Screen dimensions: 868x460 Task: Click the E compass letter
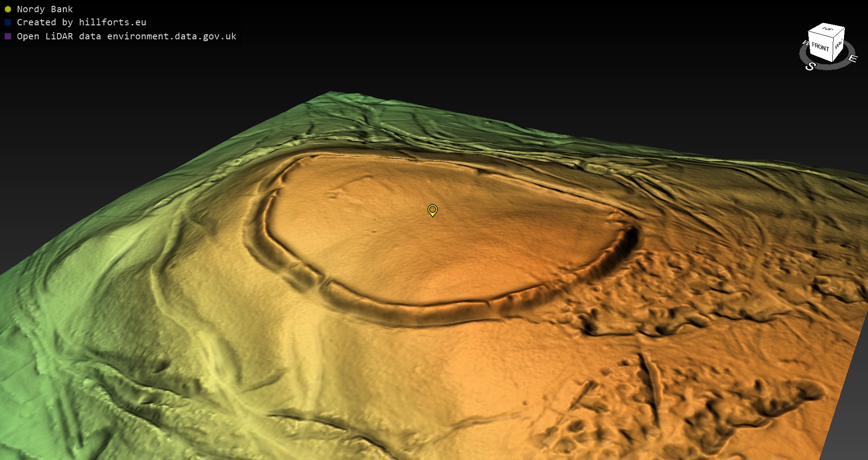pos(853,58)
